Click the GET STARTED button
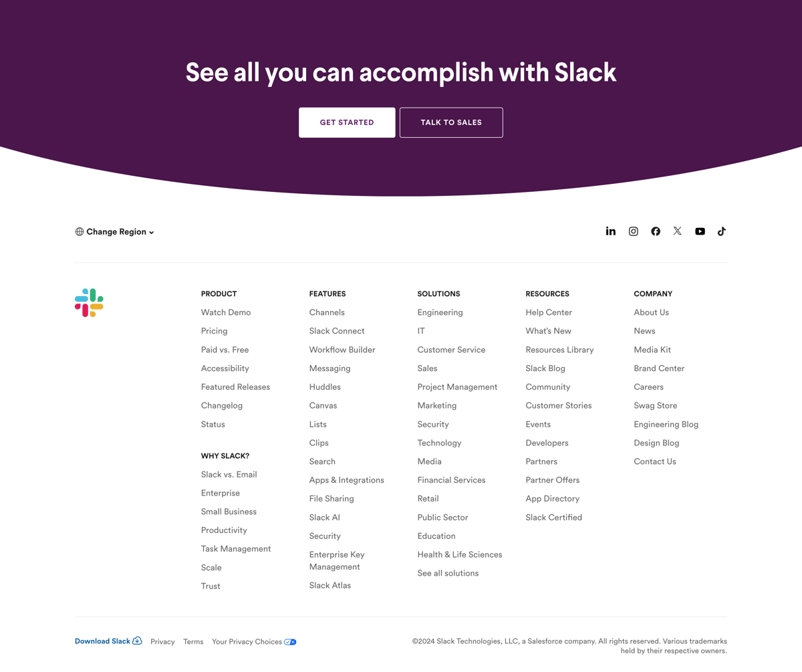 [346, 122]
